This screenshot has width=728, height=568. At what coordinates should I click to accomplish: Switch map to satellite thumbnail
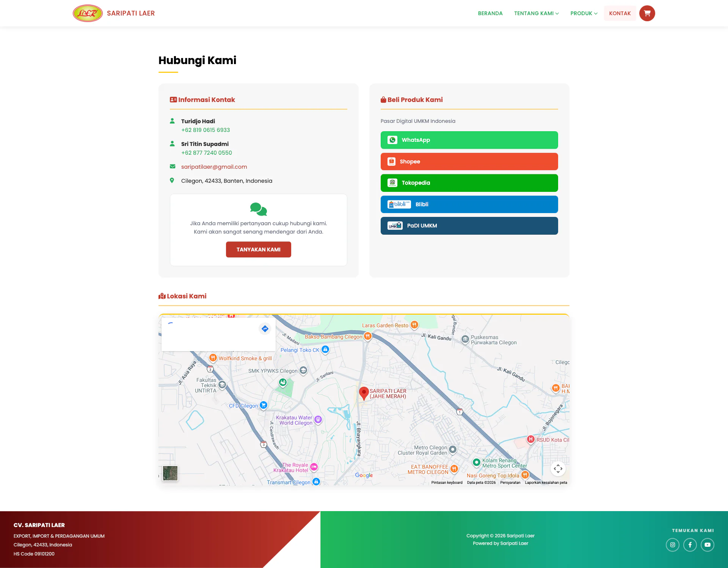click(x=170, y=473)
